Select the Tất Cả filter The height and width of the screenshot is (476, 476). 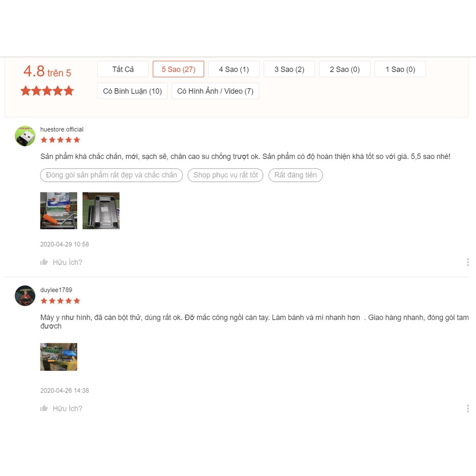123,69
